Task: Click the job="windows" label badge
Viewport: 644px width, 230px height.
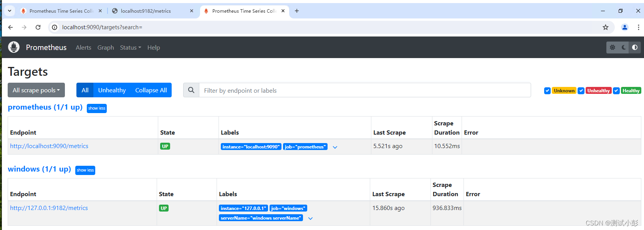Action: (288, 208)
